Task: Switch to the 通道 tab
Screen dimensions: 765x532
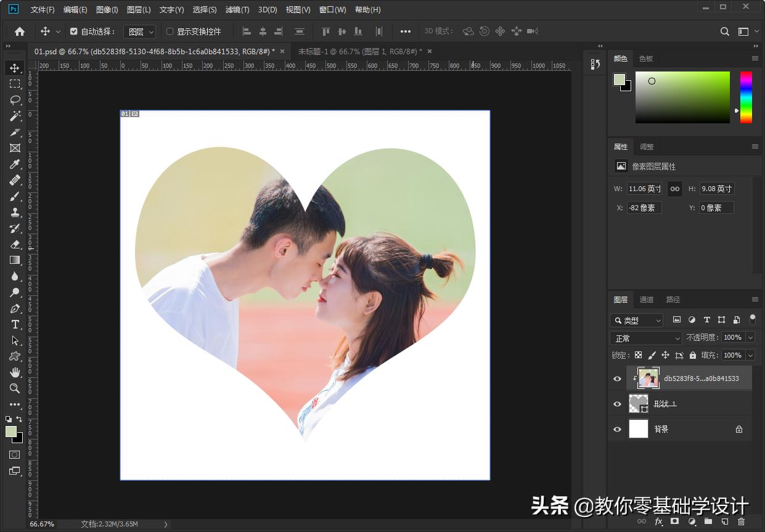Action: point(646,300)
